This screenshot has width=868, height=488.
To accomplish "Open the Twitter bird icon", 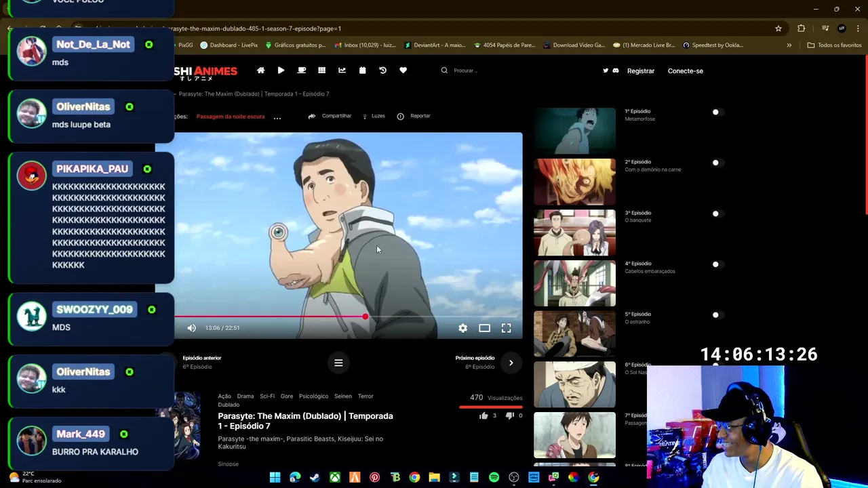I will [606, 70].
